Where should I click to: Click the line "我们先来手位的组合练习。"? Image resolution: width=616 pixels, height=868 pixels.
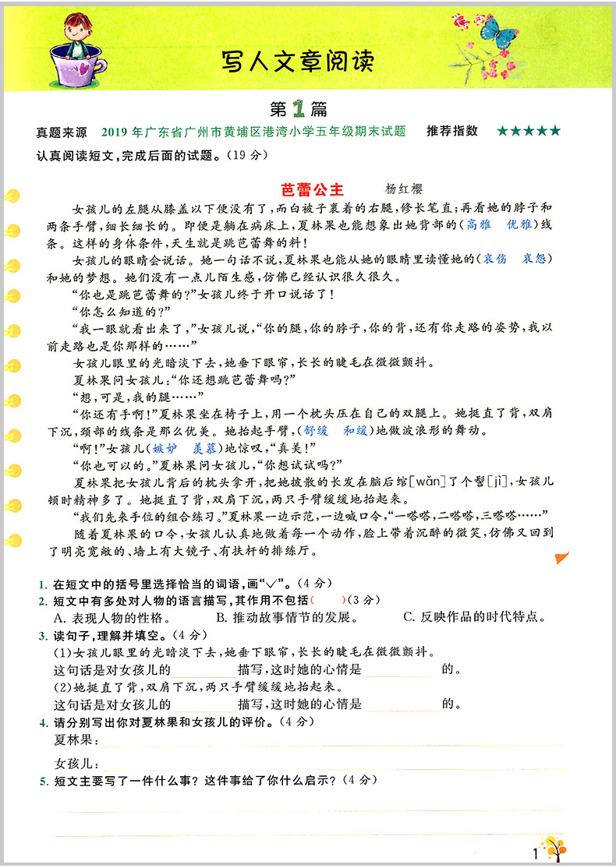(310, 516)
